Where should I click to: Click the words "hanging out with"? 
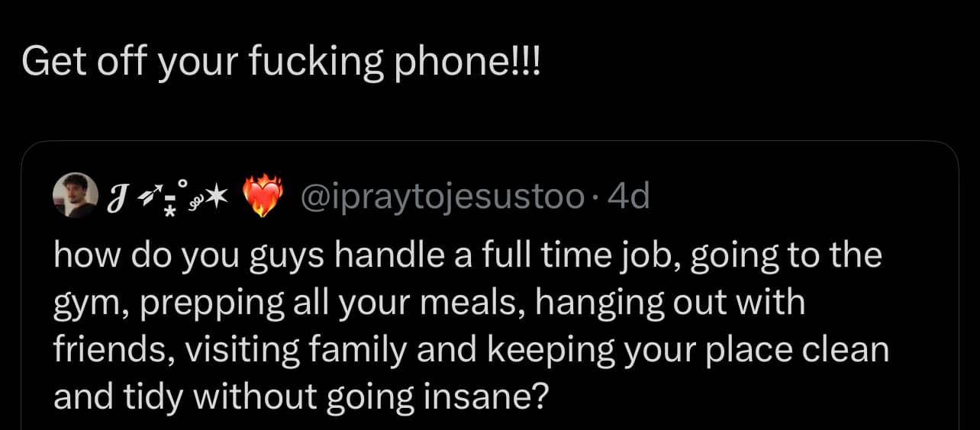(670, 303)
